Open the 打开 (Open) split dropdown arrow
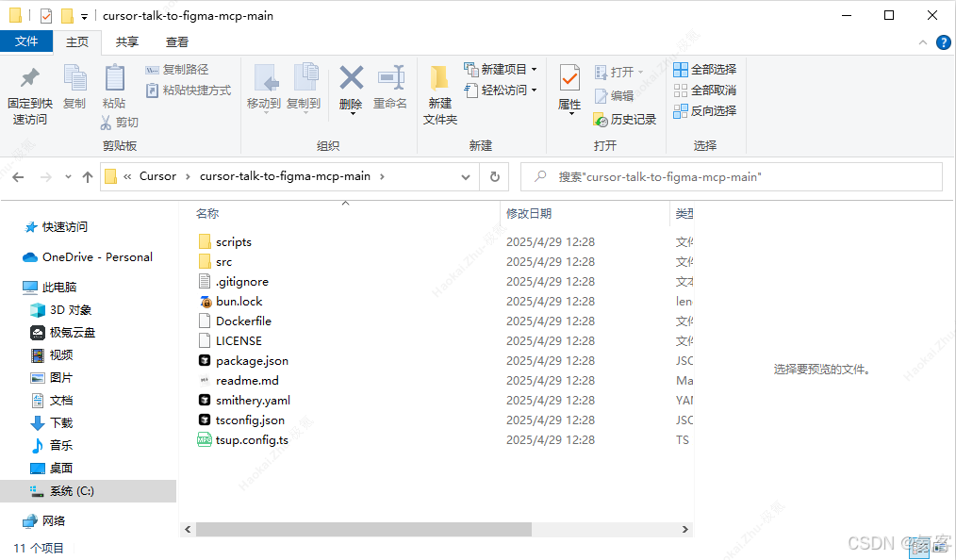The width and height of the screenshot is (956, 560). 641,72
